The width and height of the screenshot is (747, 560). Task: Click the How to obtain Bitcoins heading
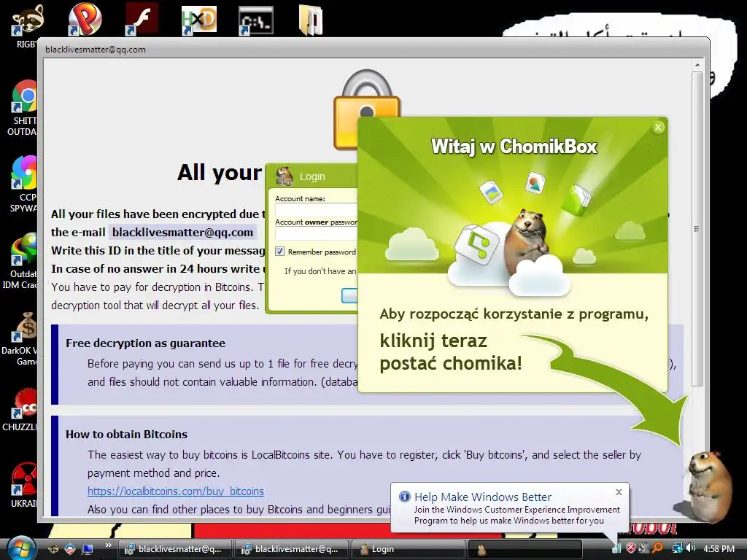click(126, 435)
